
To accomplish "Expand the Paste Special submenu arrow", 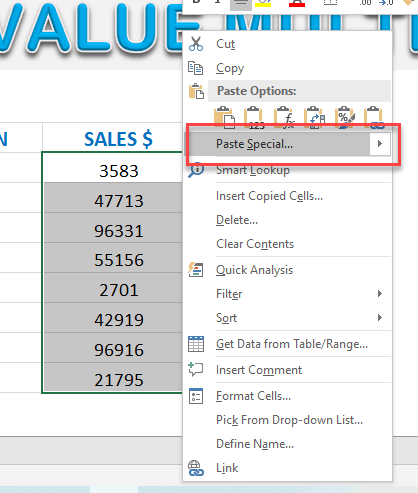I will [380, 144].
